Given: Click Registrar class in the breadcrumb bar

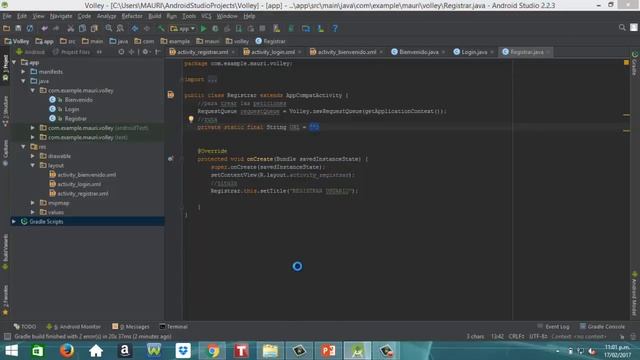Looking at the screenshot, I should point(270,41).
